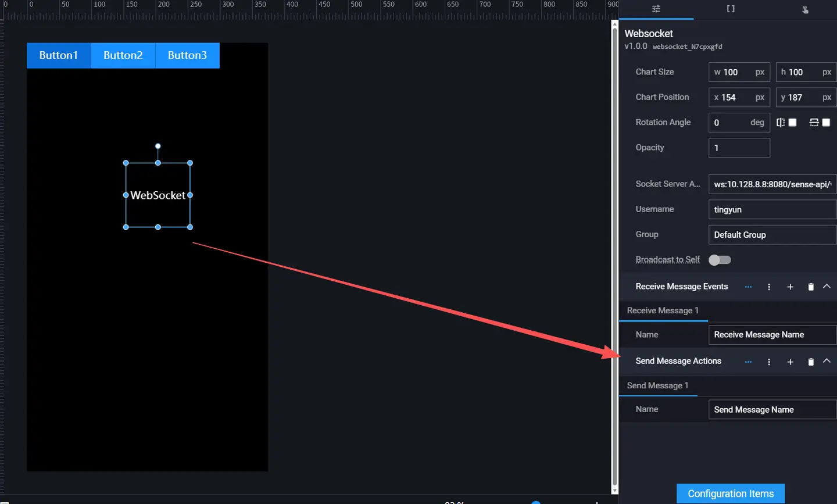Enable vertical flip checkbox

[826, 123]
